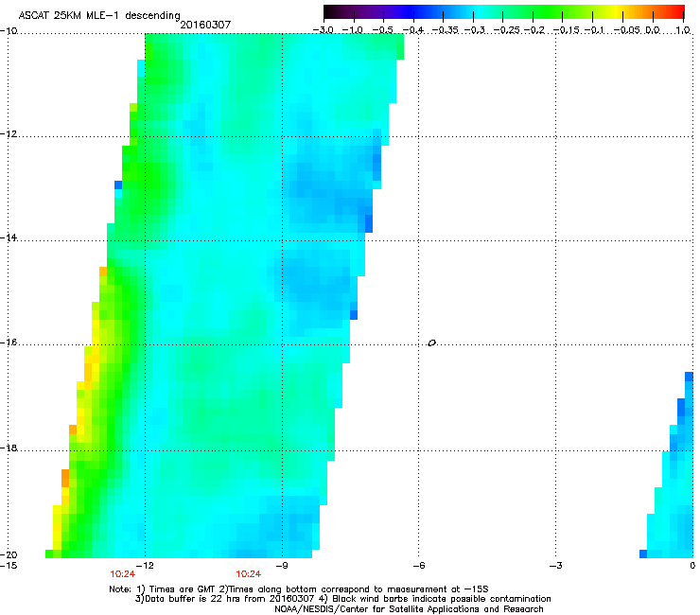Click the red 10:24 timestamp left of the -9 longitude label
This screenshot has height=615, width=700.
point(249,574)
